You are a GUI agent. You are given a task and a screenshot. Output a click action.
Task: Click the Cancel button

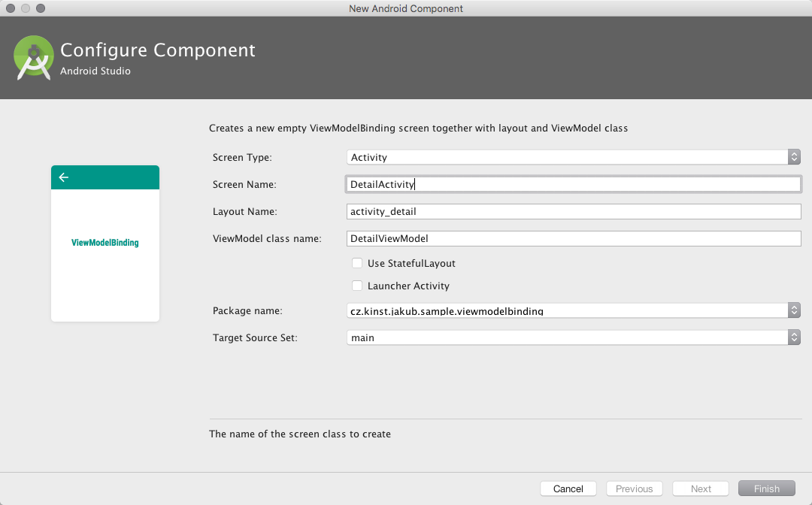[568, 488]
